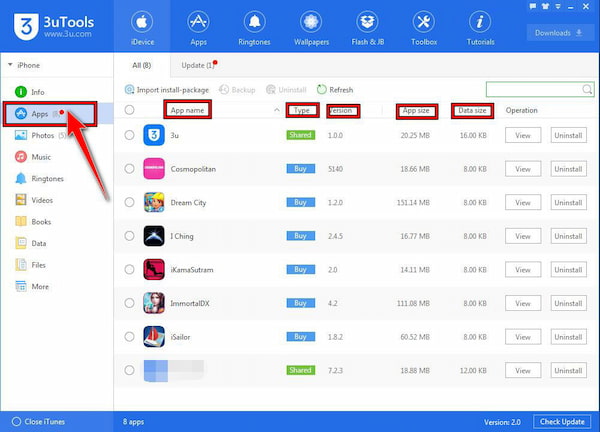
Task: Sort by App size column header
Action: click(416, 111)
